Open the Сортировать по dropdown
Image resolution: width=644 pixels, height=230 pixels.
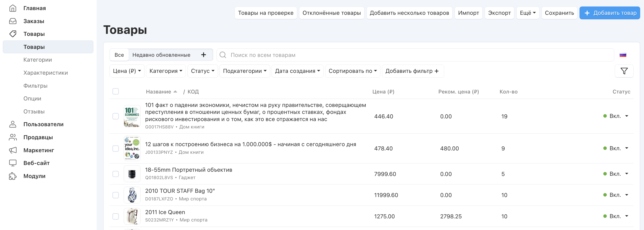pyautogui.click(x=352, y=71)
